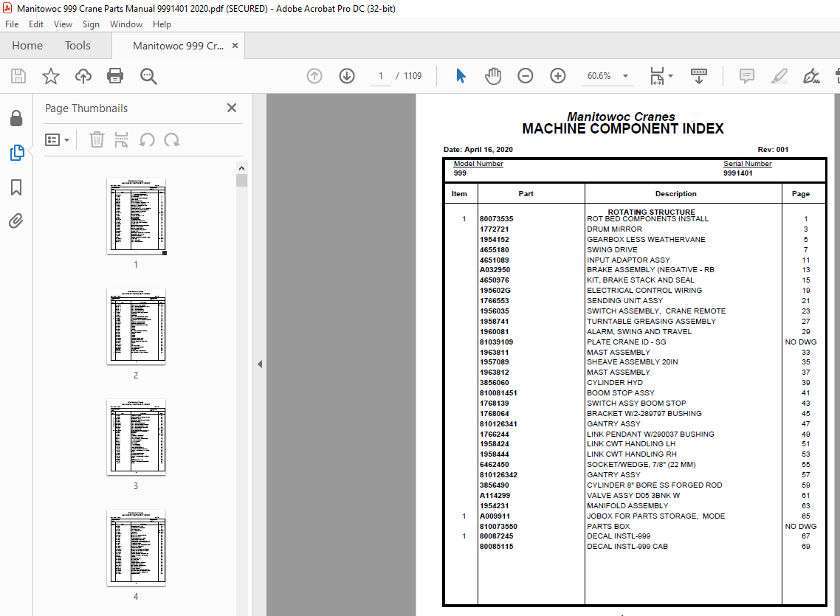Add a sticky note comment
The width and height of the screenshot is (840, 616).
coord(747,76)
